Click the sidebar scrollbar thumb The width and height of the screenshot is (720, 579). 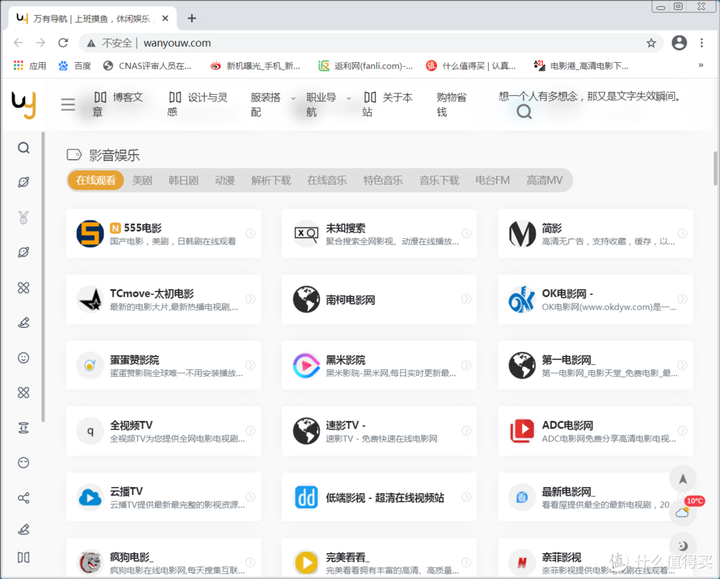(x=43, y=276)
